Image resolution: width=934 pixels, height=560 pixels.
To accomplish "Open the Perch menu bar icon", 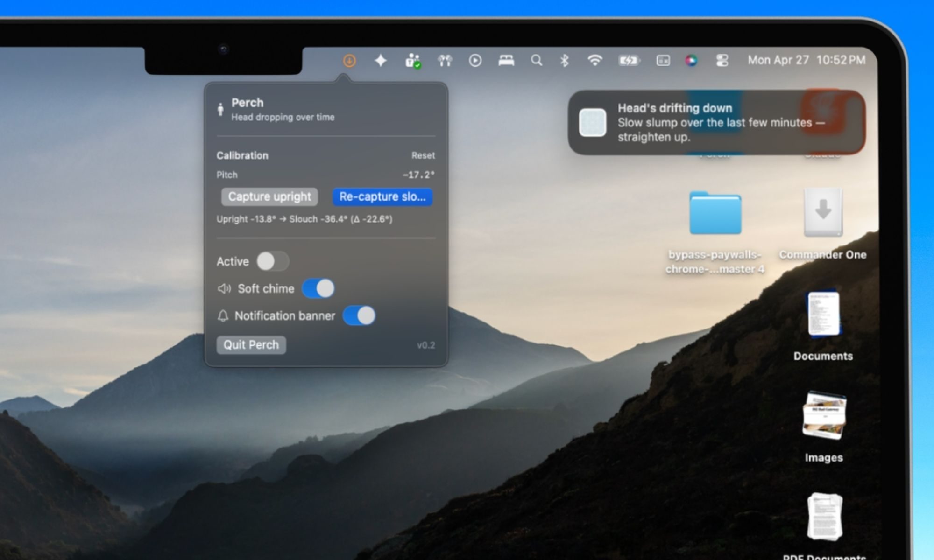I will click(349, 61).
